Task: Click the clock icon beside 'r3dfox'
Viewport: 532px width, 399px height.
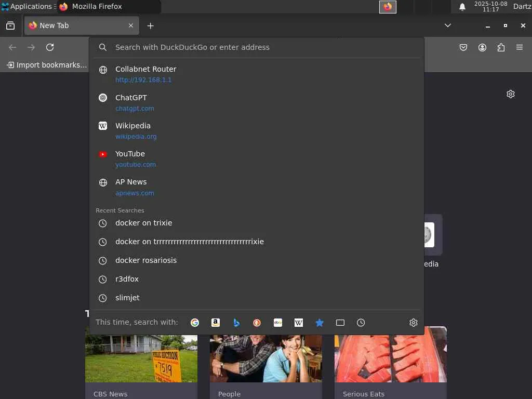Action: tap(102, 279)
